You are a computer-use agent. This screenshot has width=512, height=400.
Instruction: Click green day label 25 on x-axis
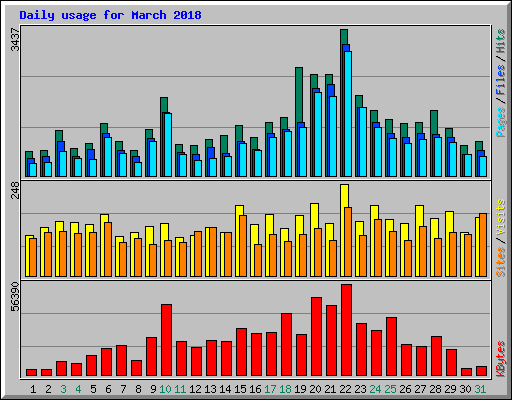390,389
